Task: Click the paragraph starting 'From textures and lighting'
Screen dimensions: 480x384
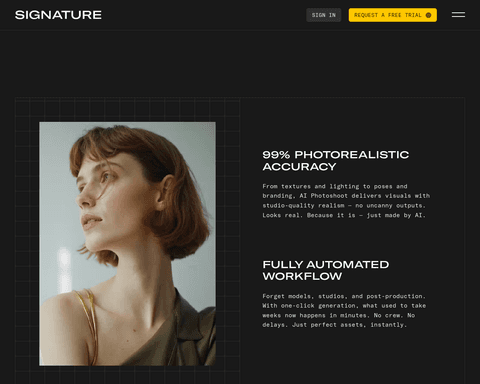Action: (x=346, y=201)
